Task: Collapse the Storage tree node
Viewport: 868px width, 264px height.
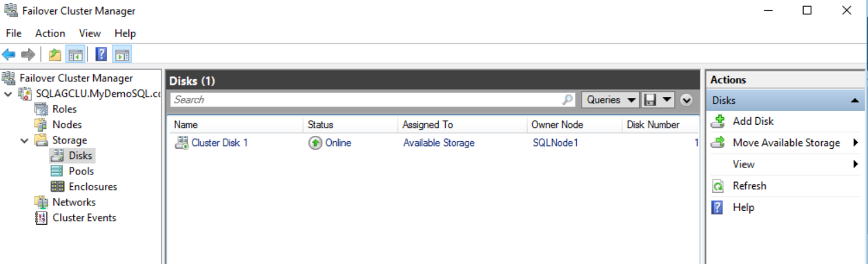Action: point(25,141)
